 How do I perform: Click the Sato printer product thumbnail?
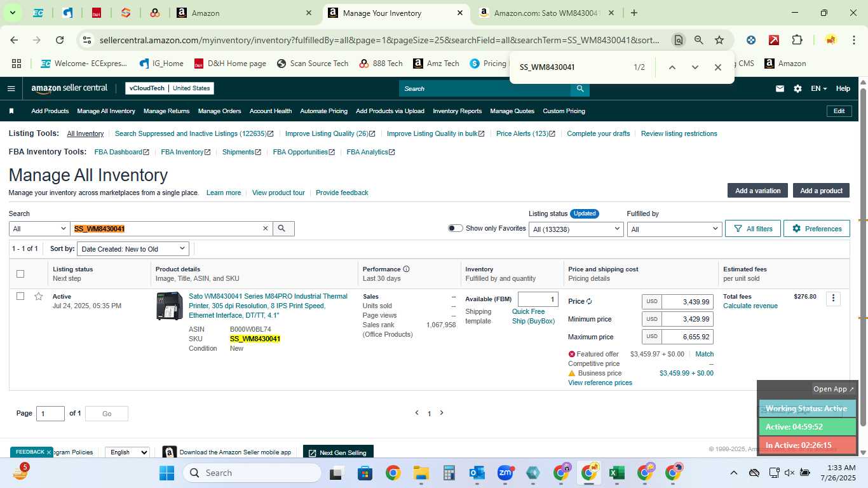(x=169, y=306)
